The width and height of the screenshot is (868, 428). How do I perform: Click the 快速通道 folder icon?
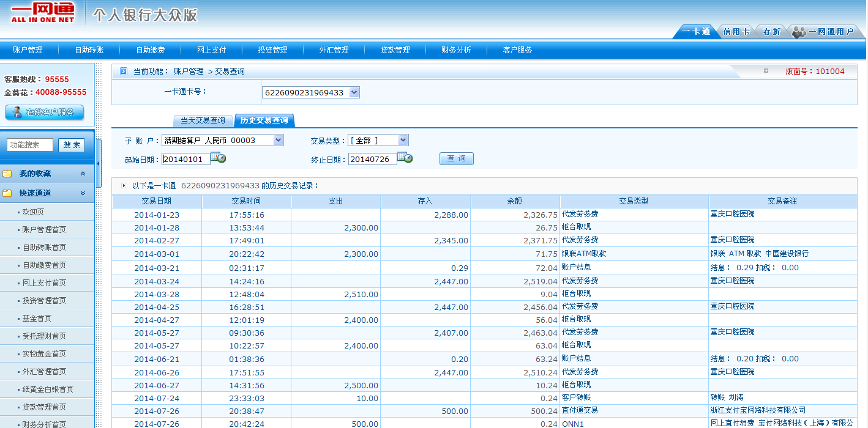7,193
